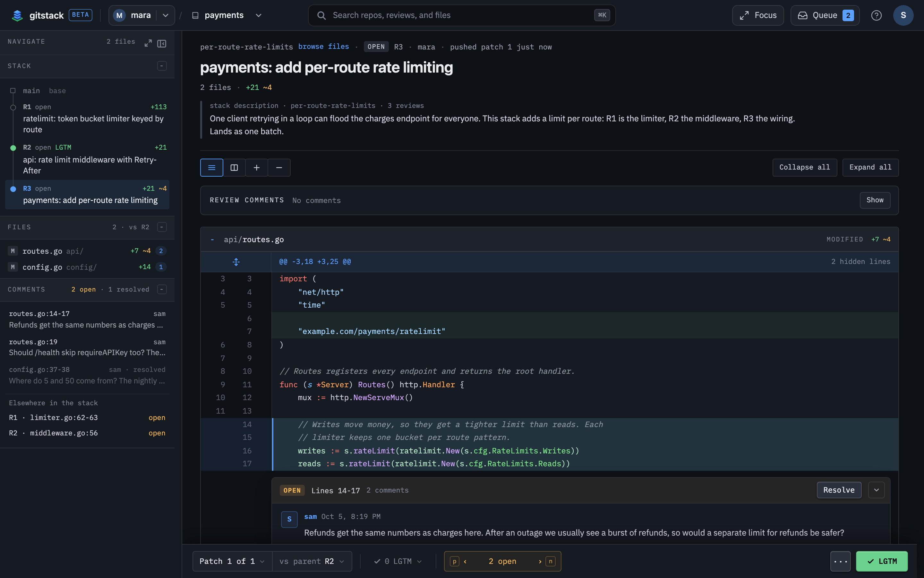Switch to split diff view icon
This screenshot has height=578, width=924.
coord(234,167)
